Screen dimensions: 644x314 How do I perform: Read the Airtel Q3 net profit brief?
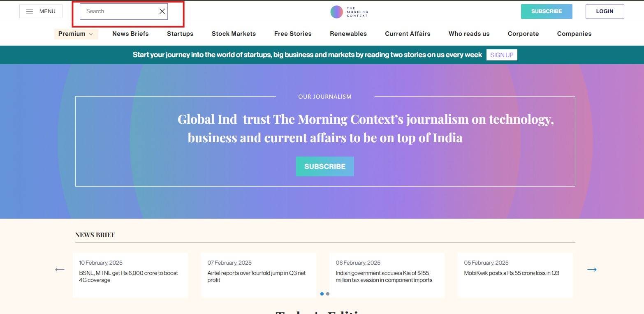(x=256, y=276)
